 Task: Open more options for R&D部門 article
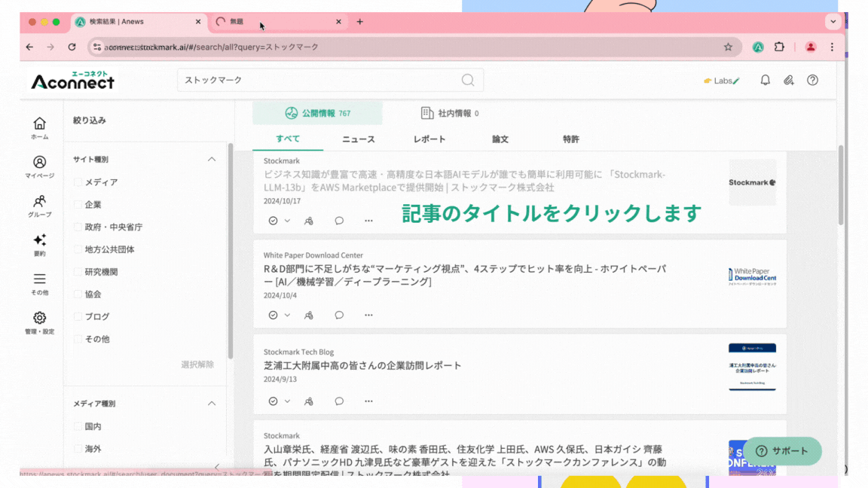pos(368,315)
